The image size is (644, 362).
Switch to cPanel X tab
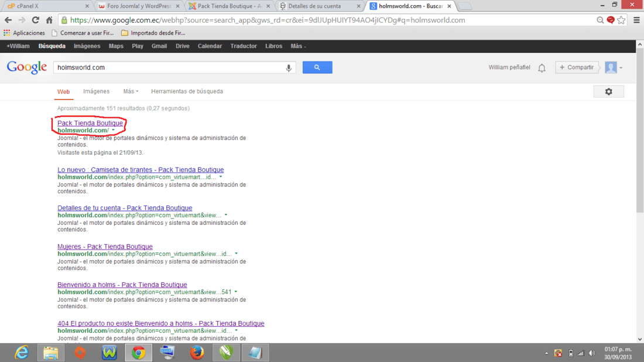[45, 6]
